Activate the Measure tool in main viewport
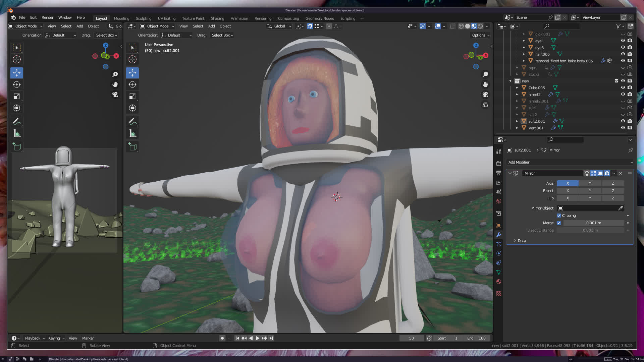Screen dimensions: 644x362 point(132,134)
